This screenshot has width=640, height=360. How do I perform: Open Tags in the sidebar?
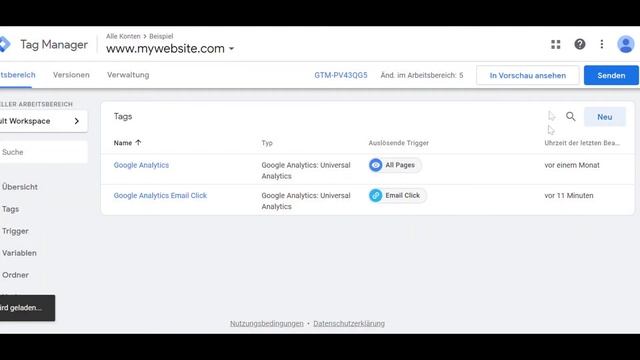pyautogui.click(x=10, y=209)
